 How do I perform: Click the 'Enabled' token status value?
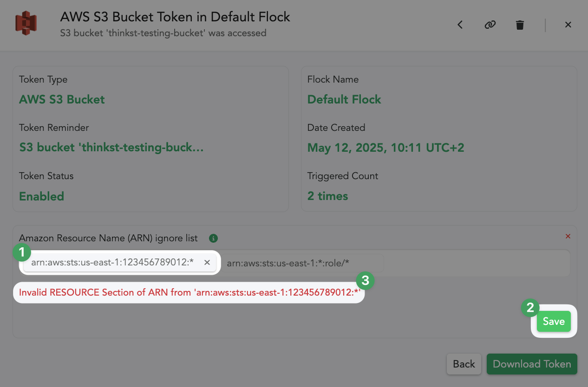41,196
